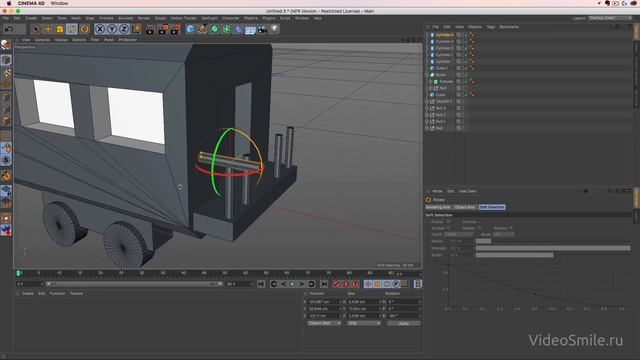Toggle the Z axis lock
Screen dimensions: 640x360
coord(124,29)
